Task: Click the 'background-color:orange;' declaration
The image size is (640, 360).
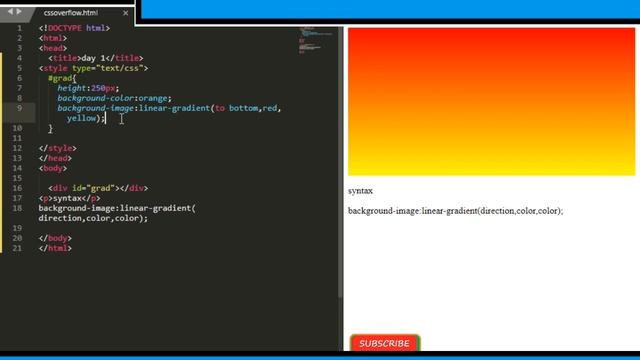Action: tap(115, 98)
